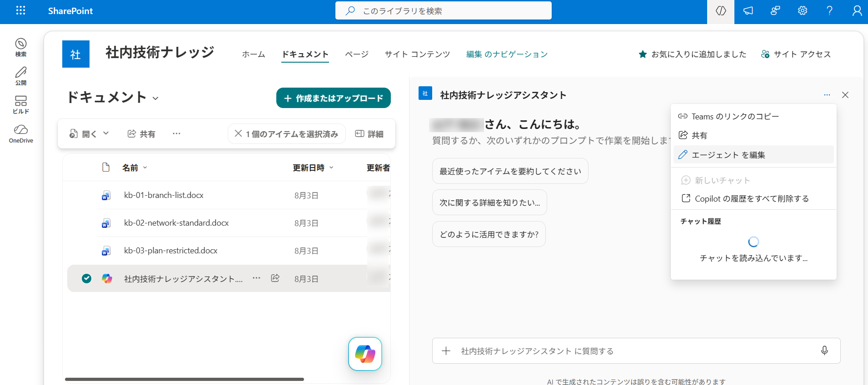Screen dimensions: 868x385
Task: Choose Teams のリンクのコピー menu item
Action: pos(753,116)
